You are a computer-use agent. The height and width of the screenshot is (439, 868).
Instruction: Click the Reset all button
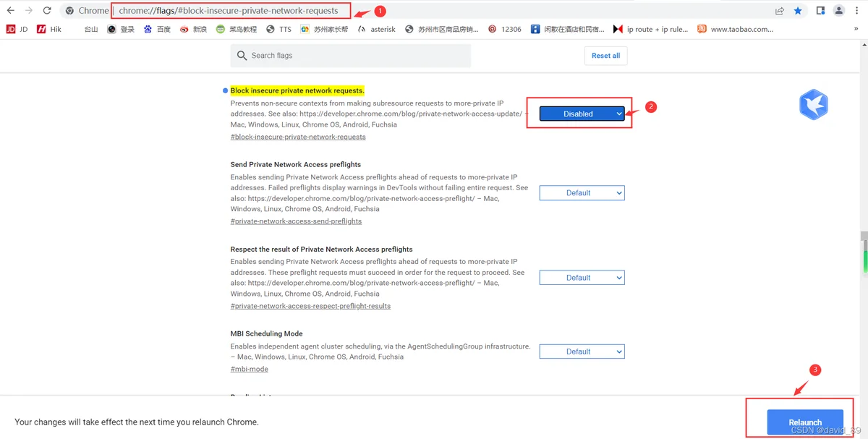coord(605,56)
